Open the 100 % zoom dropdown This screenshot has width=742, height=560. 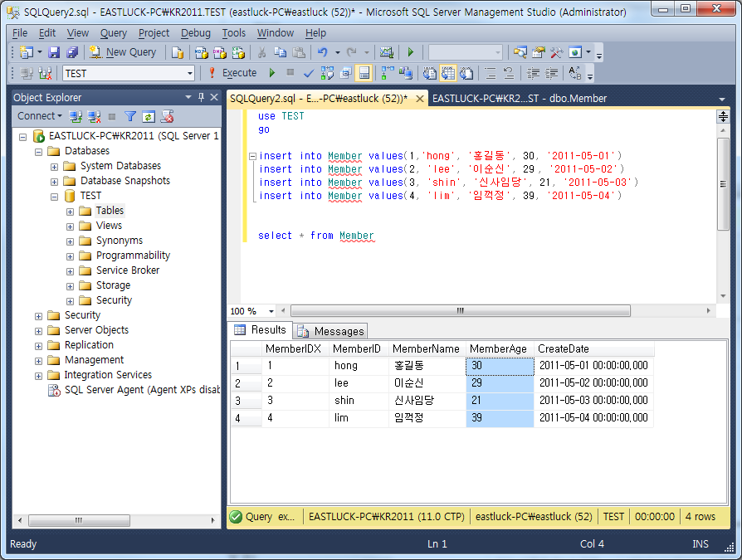pos(271,311)
